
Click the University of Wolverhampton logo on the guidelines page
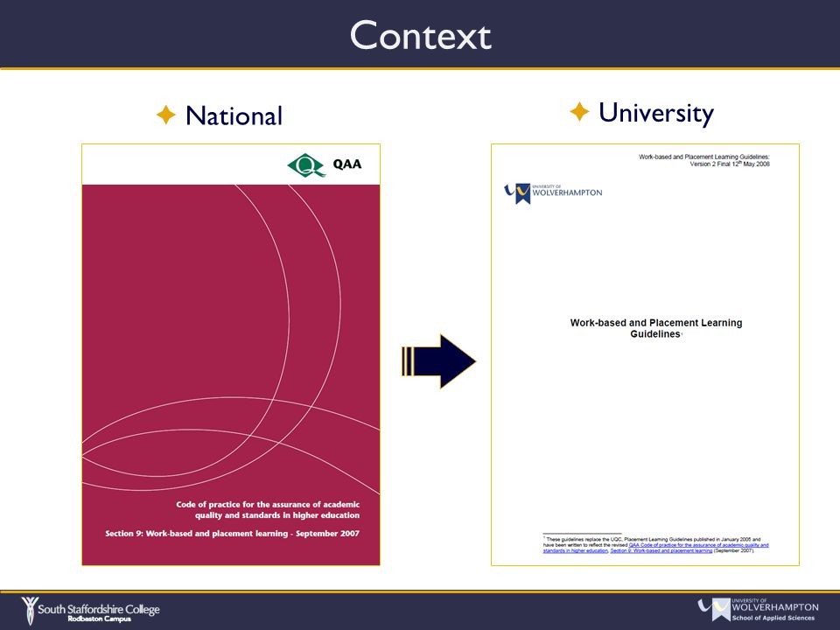coord(553,193)
